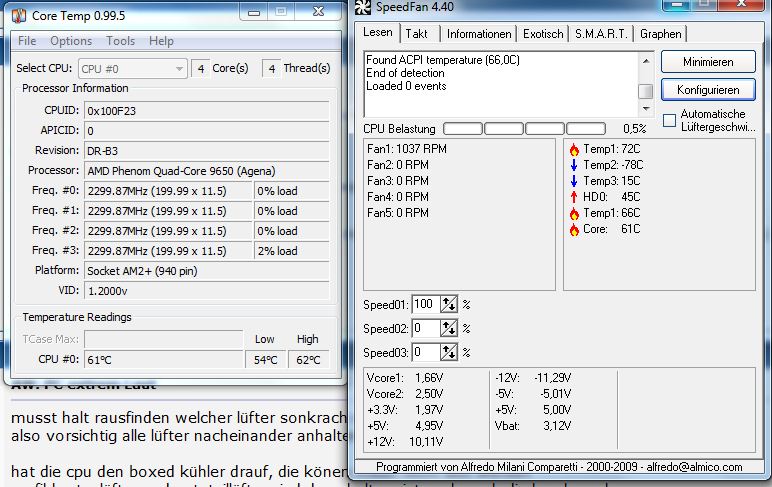Click the High temperature value 62°C

(x=308, y=360)
